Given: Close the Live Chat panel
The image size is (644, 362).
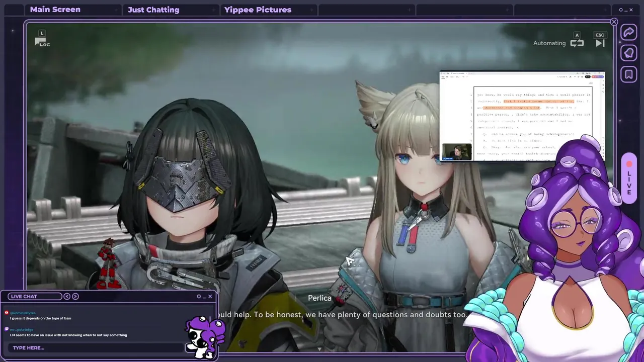Looking at the screenshot, I should 210,296.
